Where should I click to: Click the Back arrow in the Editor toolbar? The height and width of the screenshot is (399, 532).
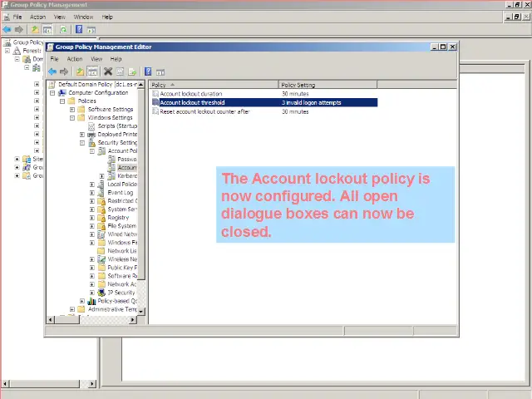click(x=53, y=71)
